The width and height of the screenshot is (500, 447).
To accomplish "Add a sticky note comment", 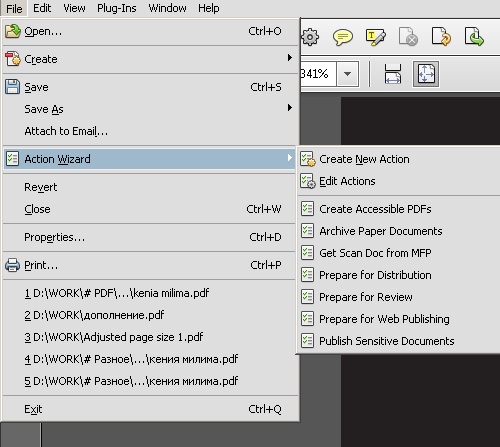I will [343, 37].
